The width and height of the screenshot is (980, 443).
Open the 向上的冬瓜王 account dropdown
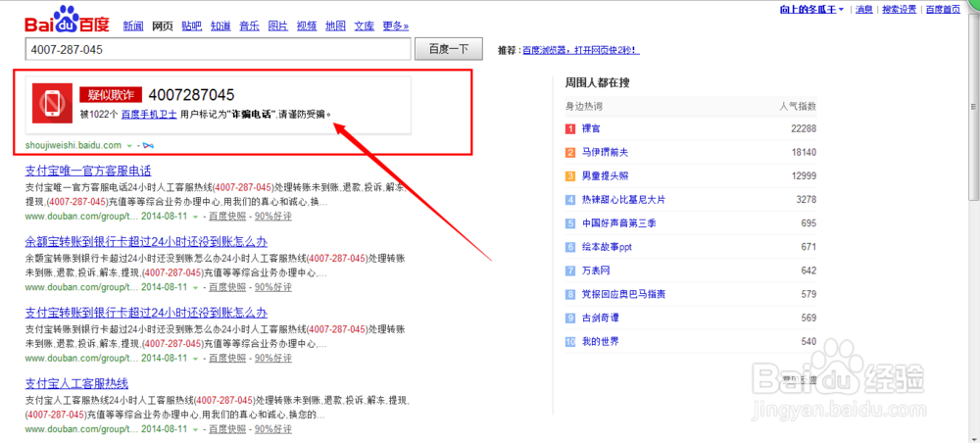pos(811,10)
